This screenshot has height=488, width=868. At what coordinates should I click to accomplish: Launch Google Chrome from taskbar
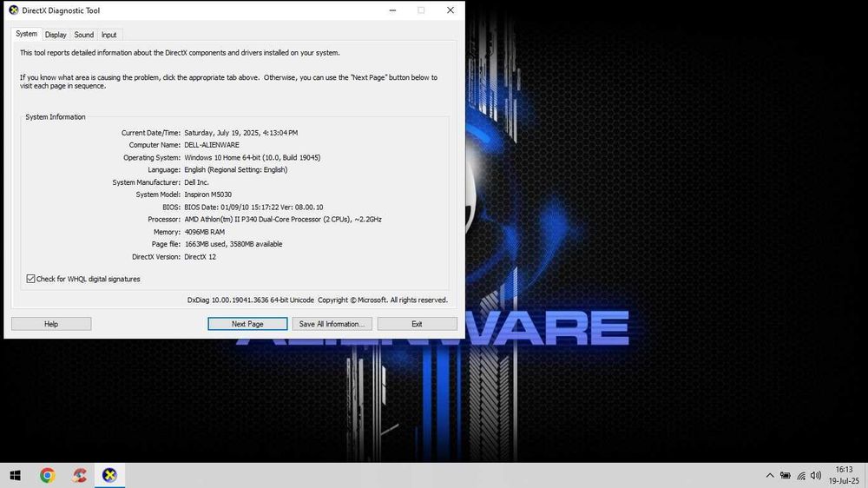click(47, 475)
